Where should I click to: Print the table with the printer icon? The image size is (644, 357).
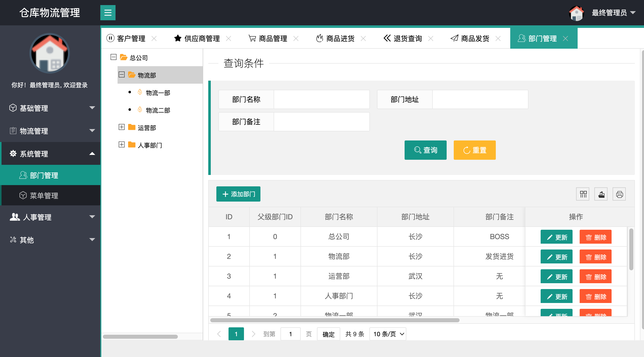(619, 194)
